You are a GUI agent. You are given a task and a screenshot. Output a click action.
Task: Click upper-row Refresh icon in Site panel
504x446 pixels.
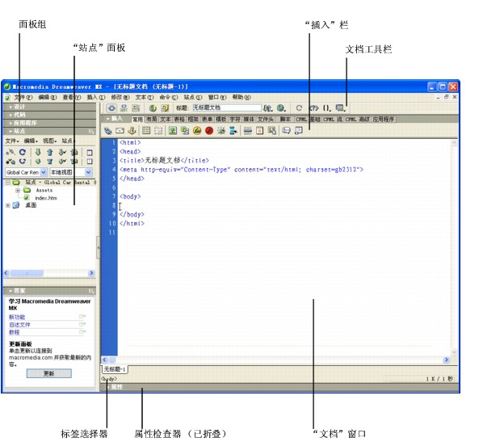22,152
